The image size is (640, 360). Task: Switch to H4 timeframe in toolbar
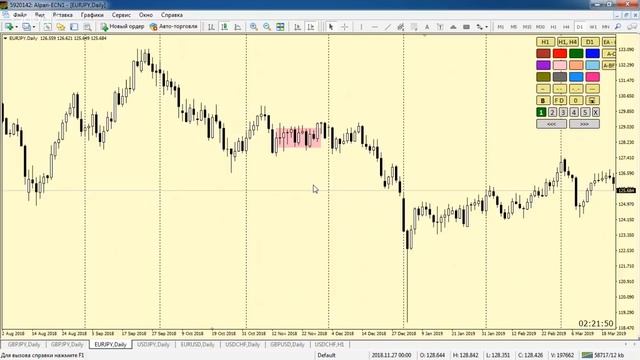567,27
